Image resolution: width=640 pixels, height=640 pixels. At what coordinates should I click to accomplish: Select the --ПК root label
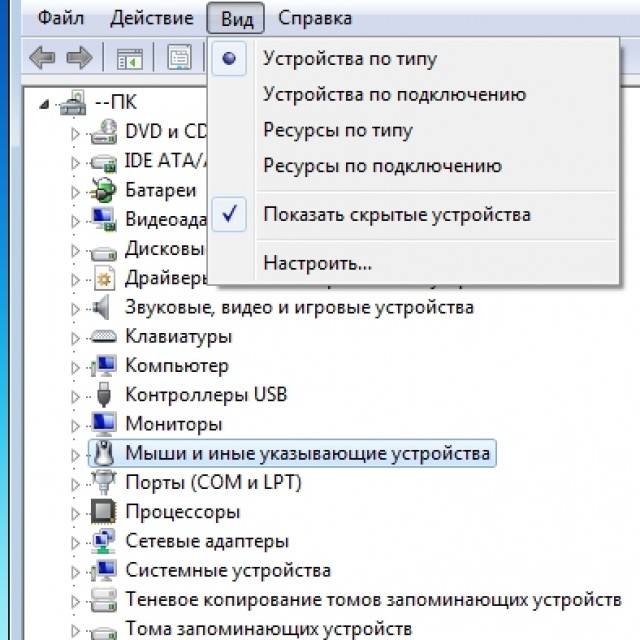click(x=116, y=102)
